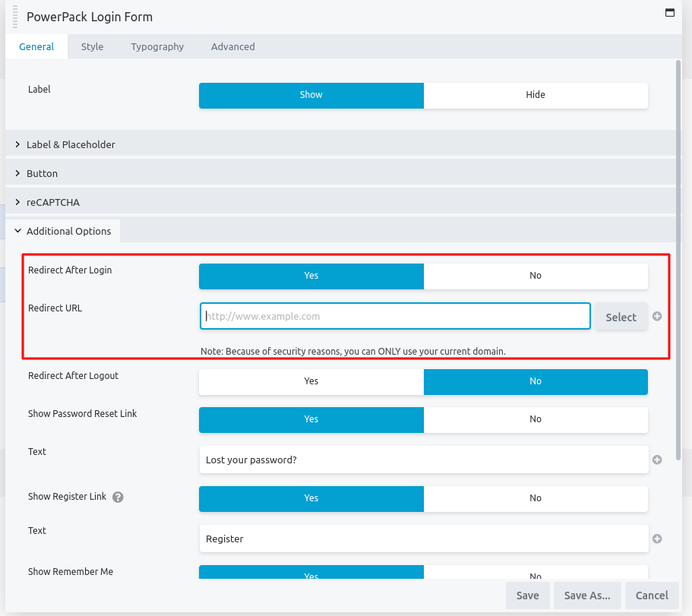This screenshot has width=692, height=616.
Task: Click the Show Register Link label
Action: (67, 497)
